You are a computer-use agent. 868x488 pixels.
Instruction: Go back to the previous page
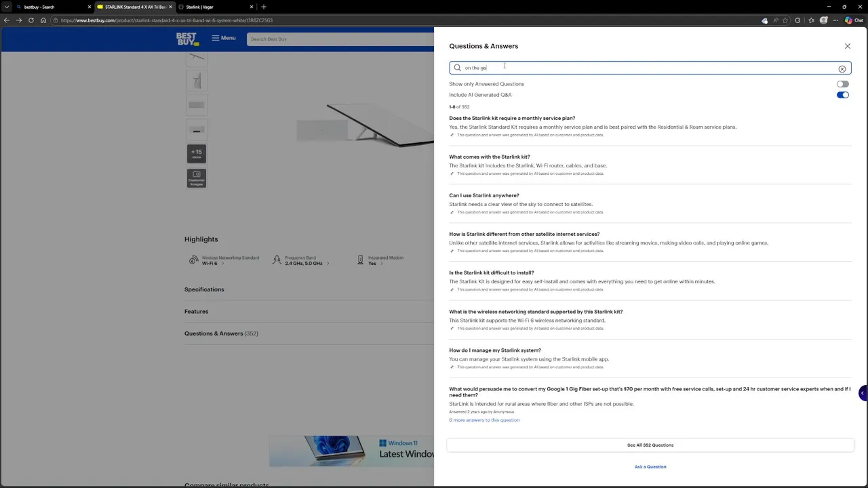point(7,20)
